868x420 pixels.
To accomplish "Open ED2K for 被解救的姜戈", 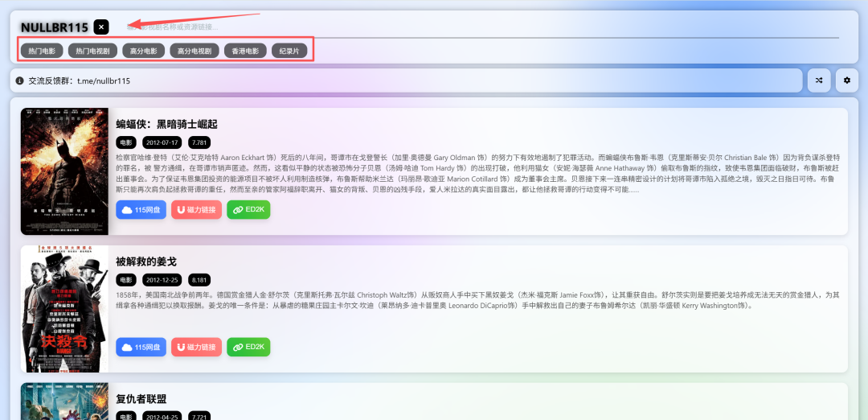I will 248,347.
